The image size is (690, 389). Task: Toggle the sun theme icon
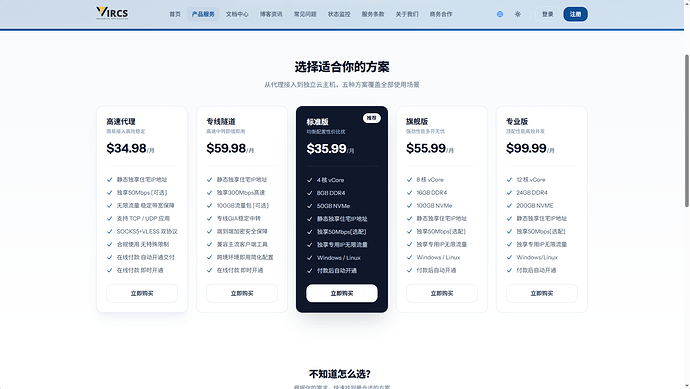[518, 14]
